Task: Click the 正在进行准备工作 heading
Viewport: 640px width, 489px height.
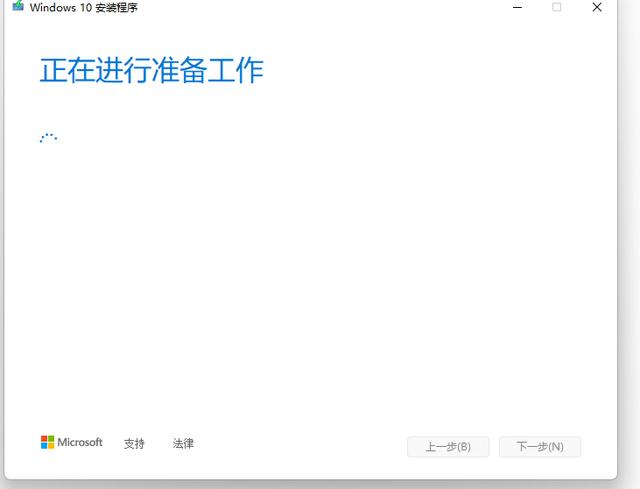Action: 151,70
